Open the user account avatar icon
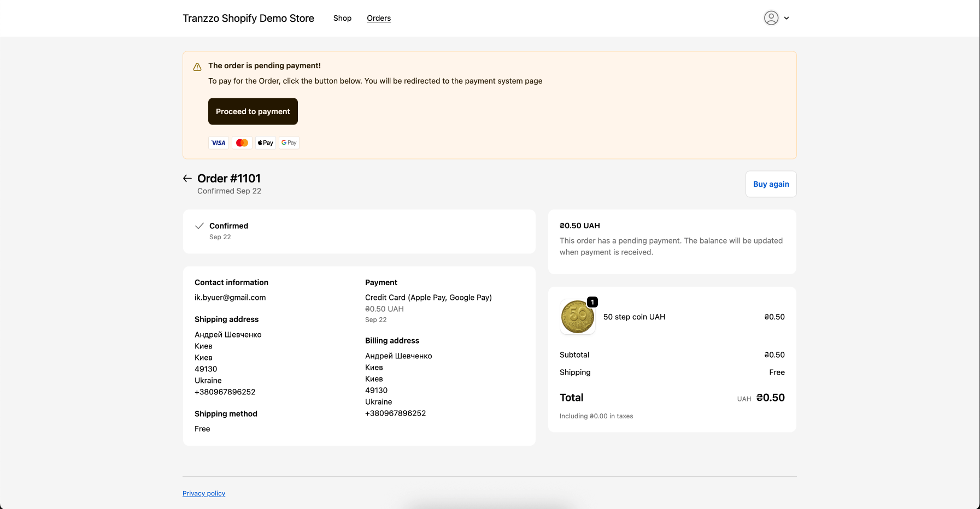Viewport: 980px width, 509px height. (771, 18)
